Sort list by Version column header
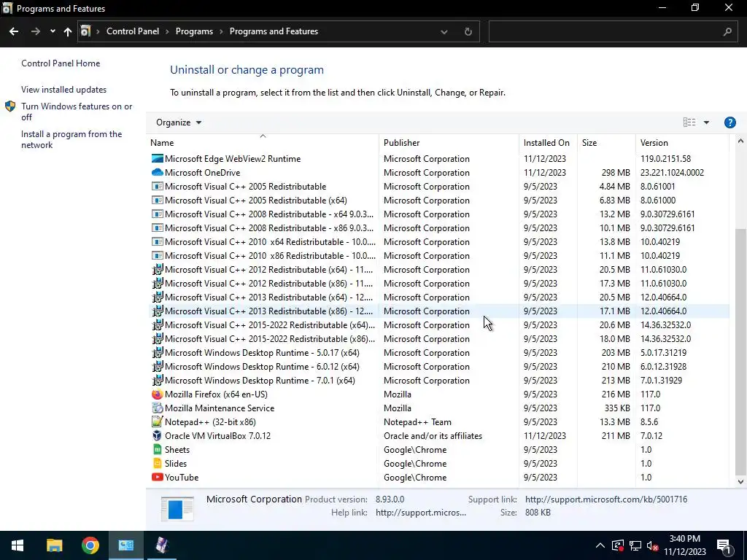 coord(682,142)
